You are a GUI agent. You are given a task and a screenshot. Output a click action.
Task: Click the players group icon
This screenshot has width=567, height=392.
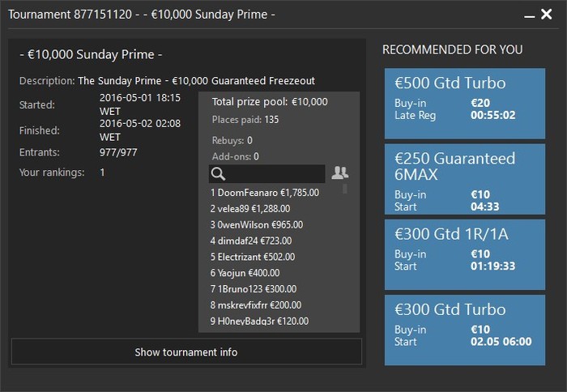(340, 173)
